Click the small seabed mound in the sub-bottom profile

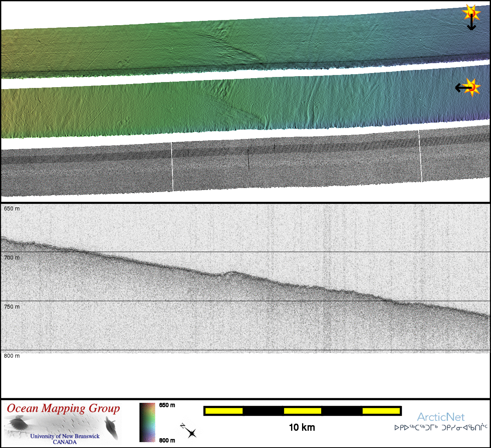(232, 272)
